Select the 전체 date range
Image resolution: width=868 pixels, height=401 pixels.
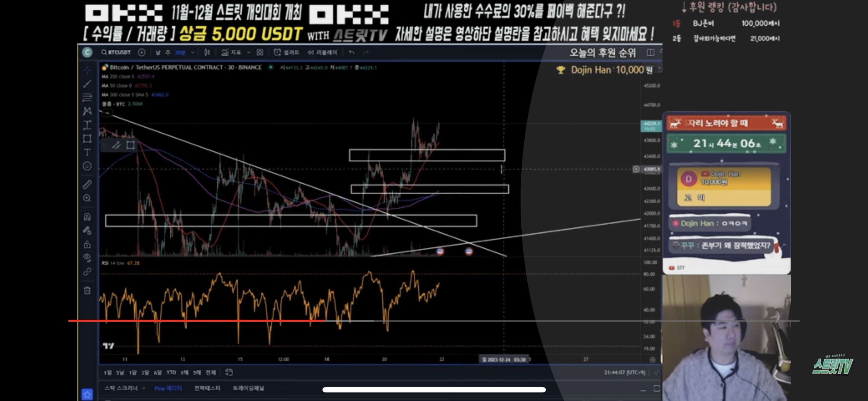[x=211, y=372]
